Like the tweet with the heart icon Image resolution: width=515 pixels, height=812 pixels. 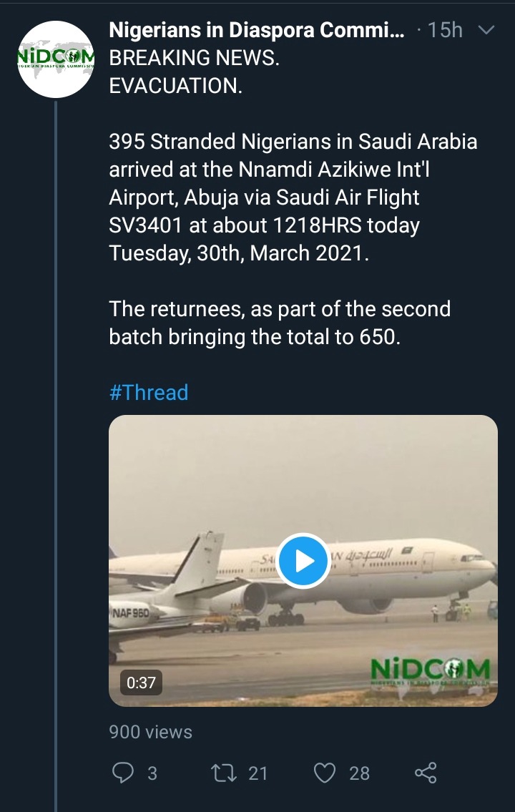(325, 773)
